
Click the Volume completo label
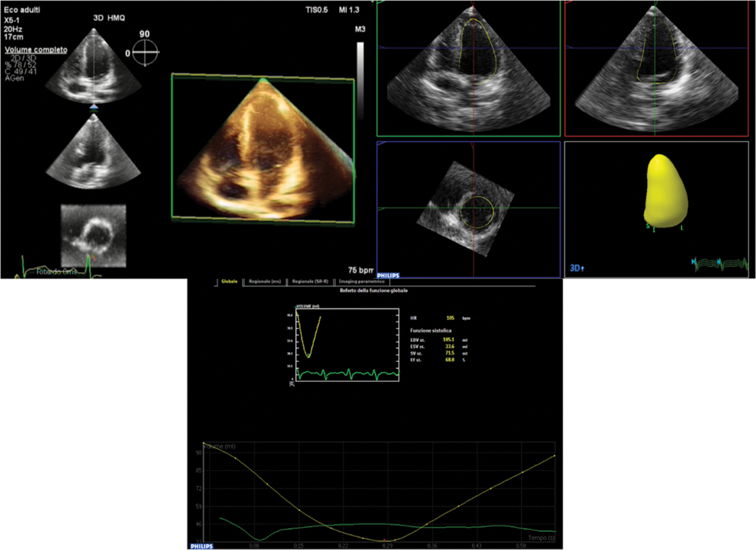click(35, 50)
